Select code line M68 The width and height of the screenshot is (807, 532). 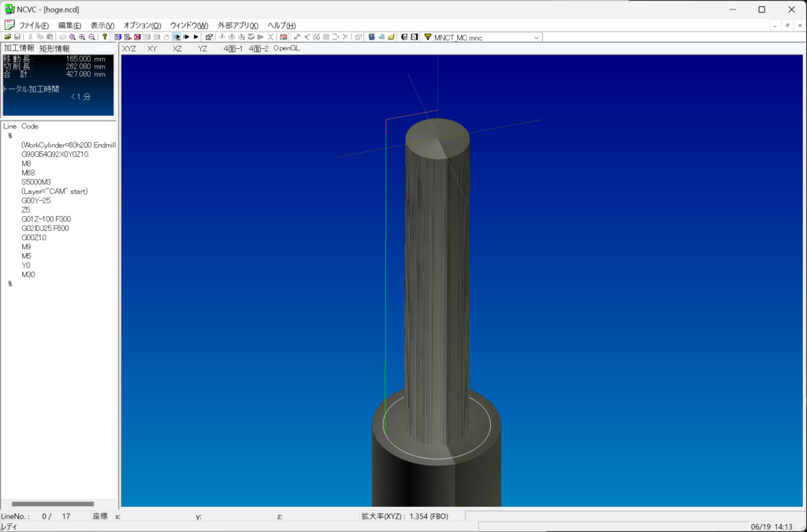[x=28, y=173]
